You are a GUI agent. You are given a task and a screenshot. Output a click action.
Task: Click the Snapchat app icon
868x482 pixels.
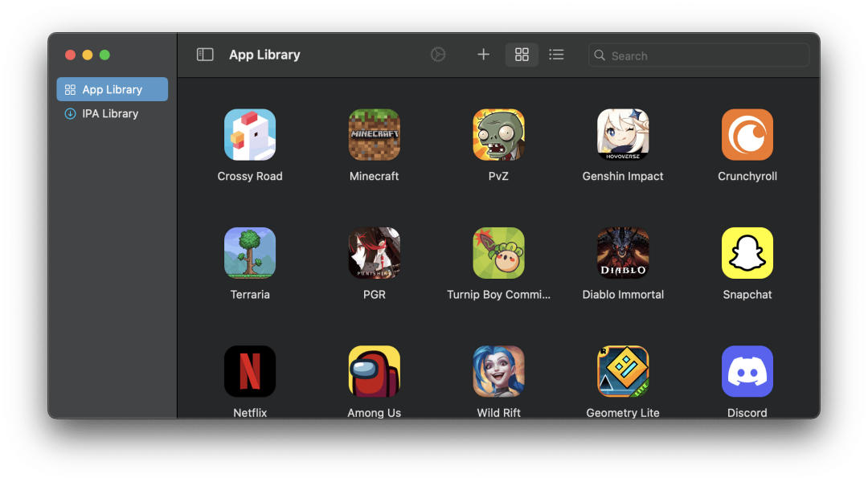click(x=747, y=252)
